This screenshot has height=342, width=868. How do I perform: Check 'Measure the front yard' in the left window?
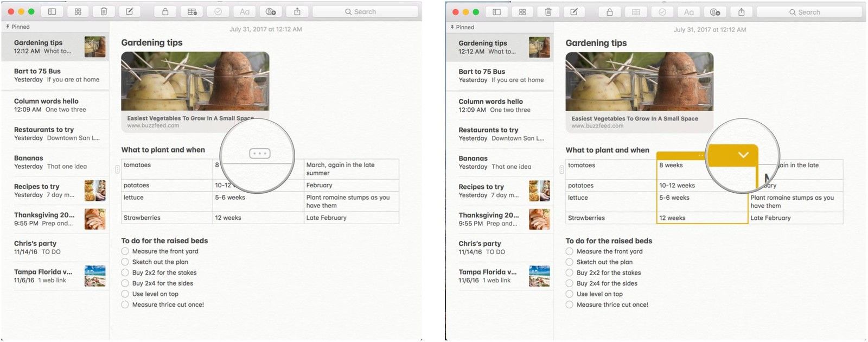click(x=125, y=251)
